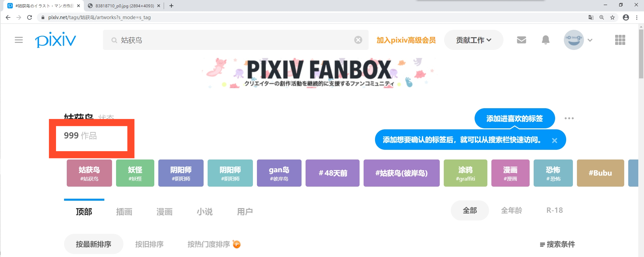Open the three-dot tag options menu
Viewport: 644px width, 257px height.
tap(569, 118)
